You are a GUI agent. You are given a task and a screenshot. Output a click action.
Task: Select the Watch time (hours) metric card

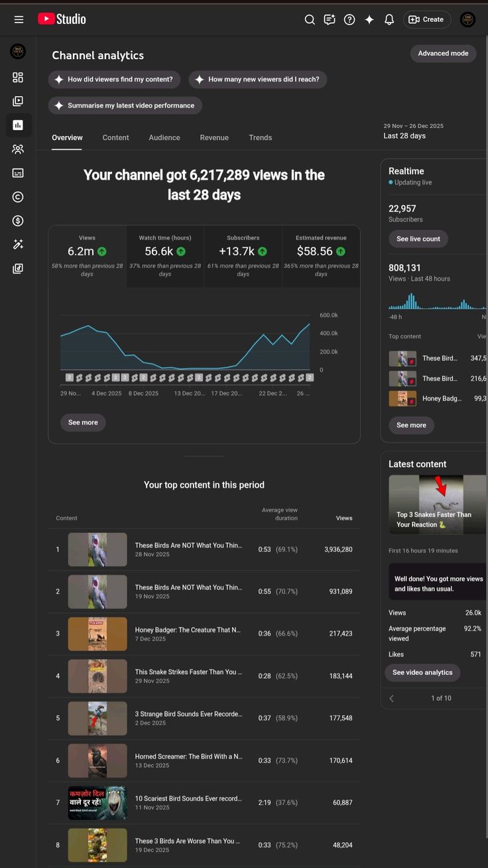coord(165,257)
